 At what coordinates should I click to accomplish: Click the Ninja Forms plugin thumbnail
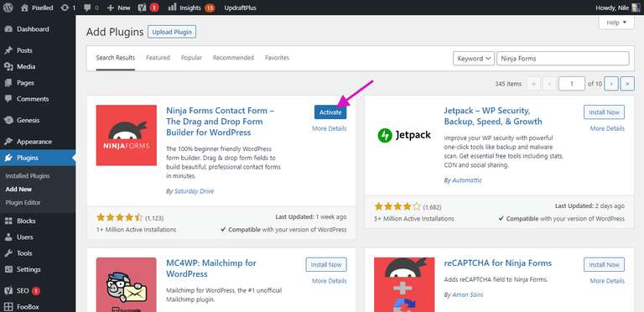coord(126,136)
